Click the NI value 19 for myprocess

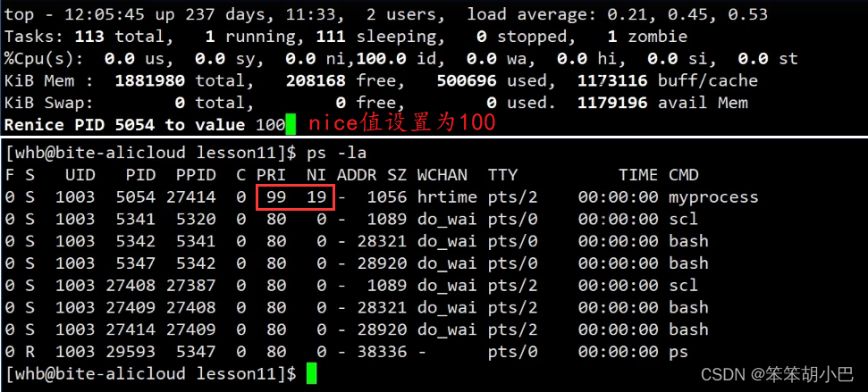click(316, 197)
